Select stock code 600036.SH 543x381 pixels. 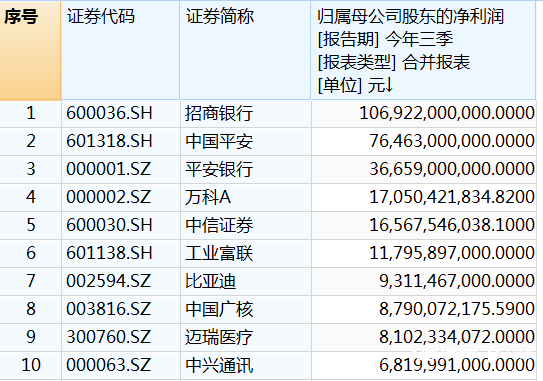121,113
